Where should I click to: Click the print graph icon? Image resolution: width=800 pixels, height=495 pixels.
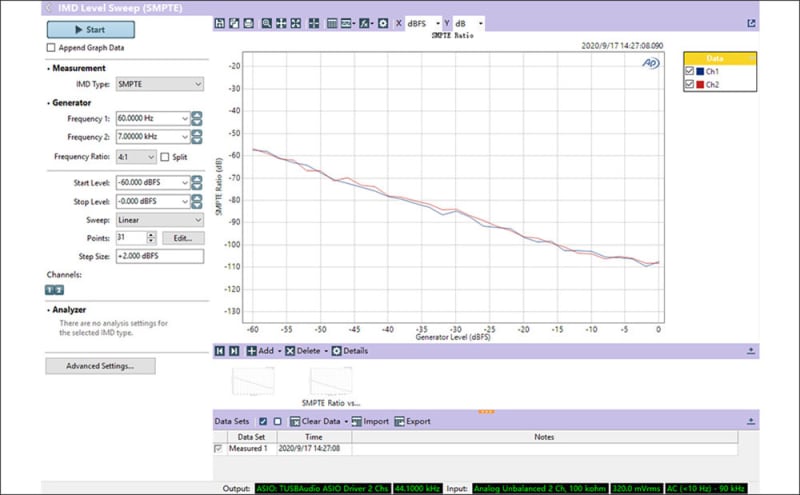click(248, 23)
